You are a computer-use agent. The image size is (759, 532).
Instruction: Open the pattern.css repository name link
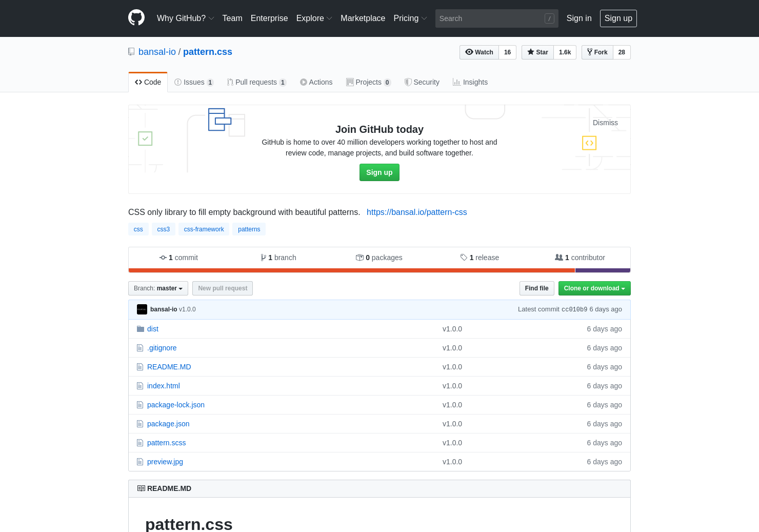click(208, 52)
